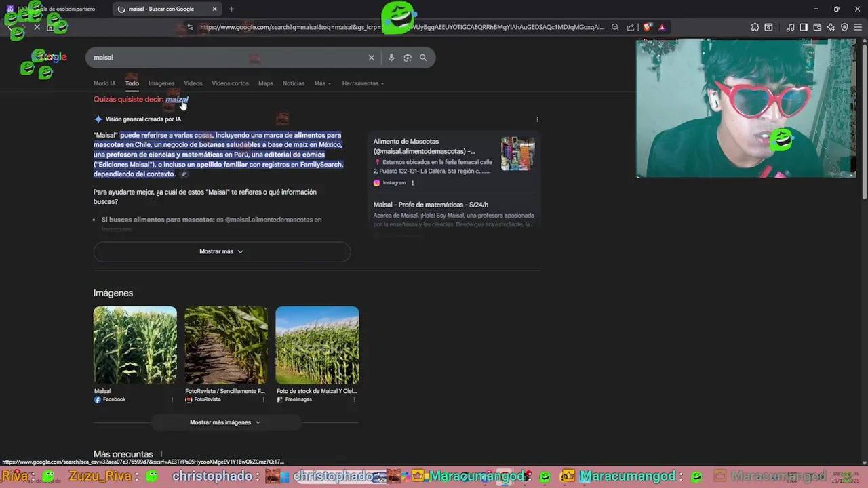Open AI overview three-dot options menu
The image size is (868, 488).
click(537, 119)
